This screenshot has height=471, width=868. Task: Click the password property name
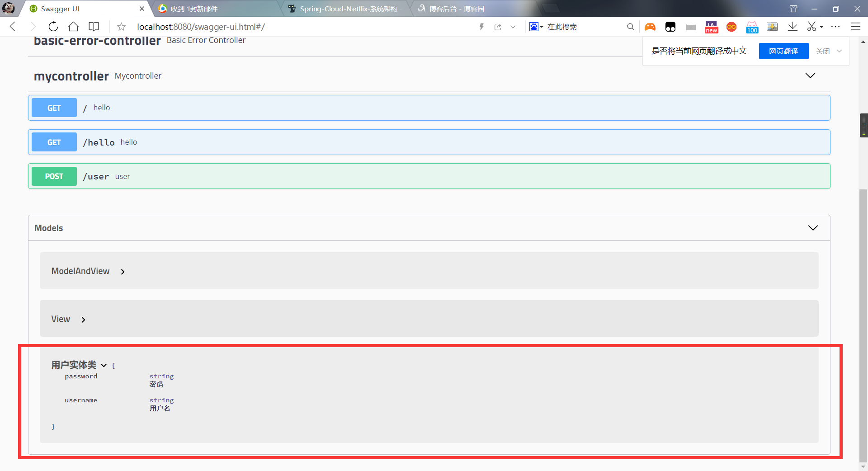point(81,376)
